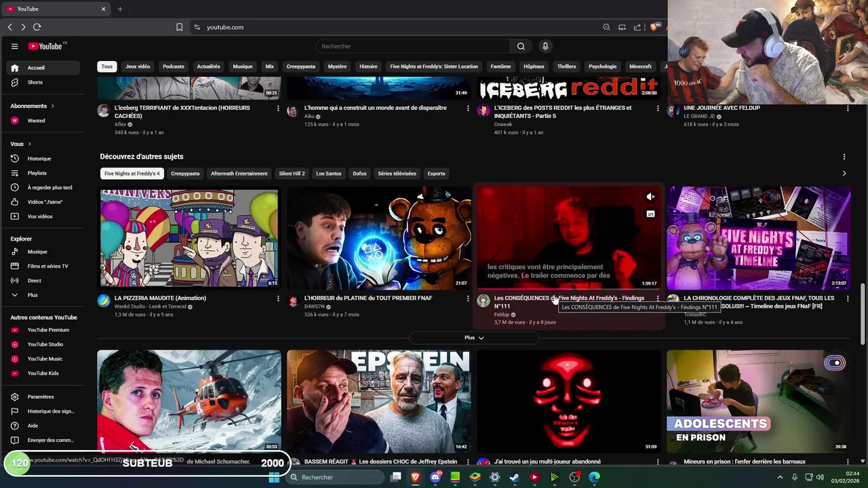Open Envoyer des commentaires feedback
Viewport: 868px width, 488px height.
point(43,440)
